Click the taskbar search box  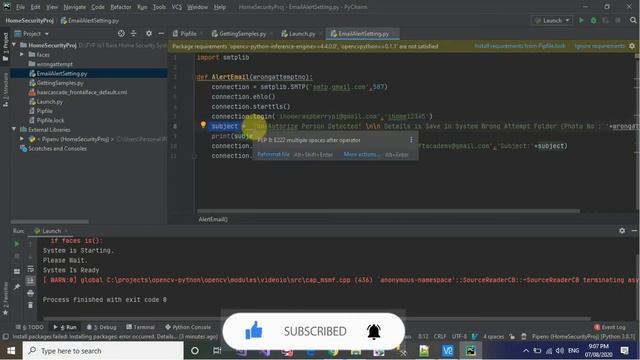(103, 351)
